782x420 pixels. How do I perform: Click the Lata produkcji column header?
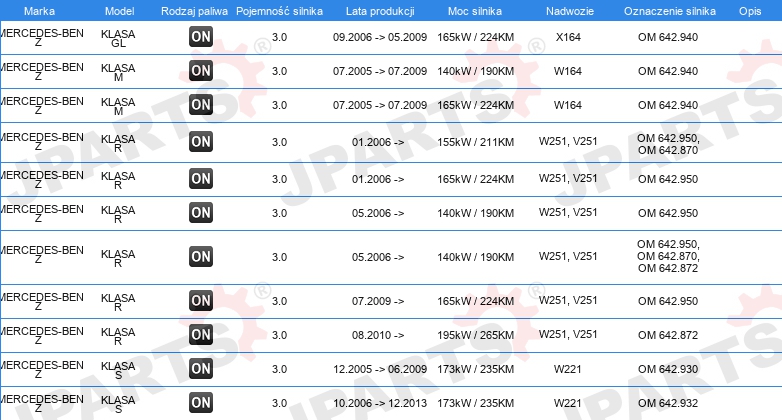coord(380,11)
